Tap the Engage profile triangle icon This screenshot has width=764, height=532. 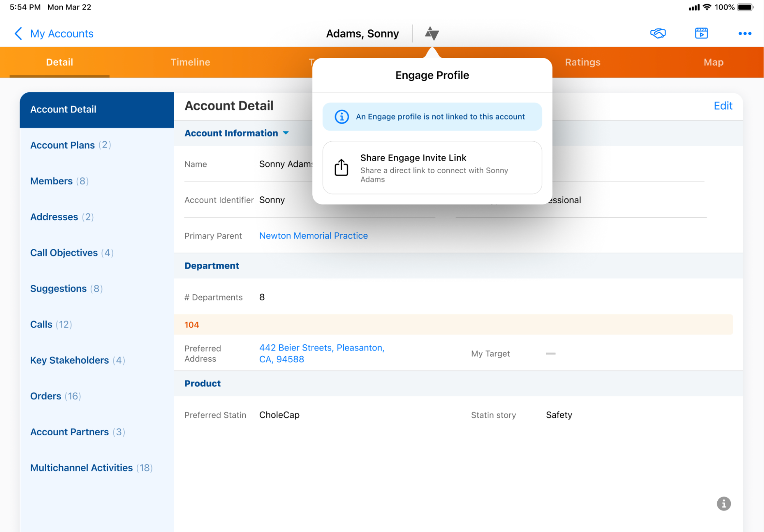pyautogui.click(x=431, y=34)
